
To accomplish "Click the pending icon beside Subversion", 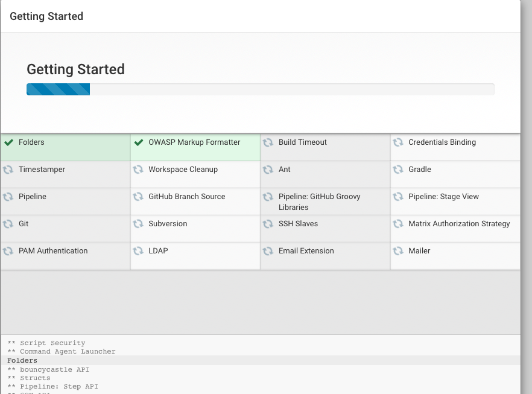I will click(138, 224).
